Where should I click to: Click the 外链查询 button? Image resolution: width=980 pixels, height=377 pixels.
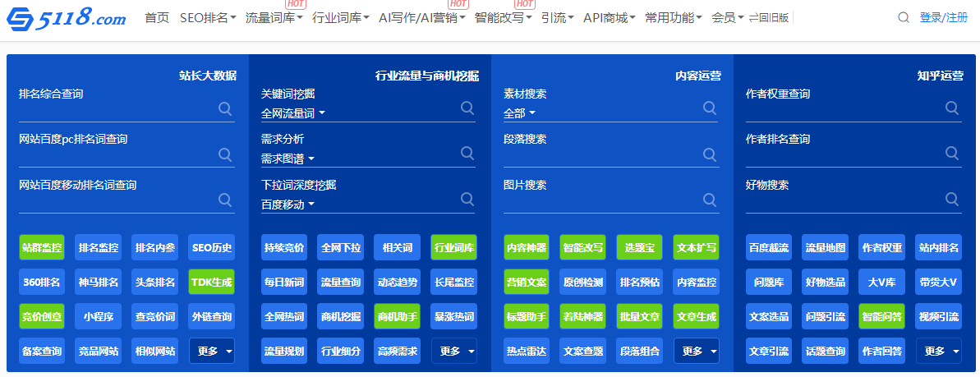tap(212, 316)
